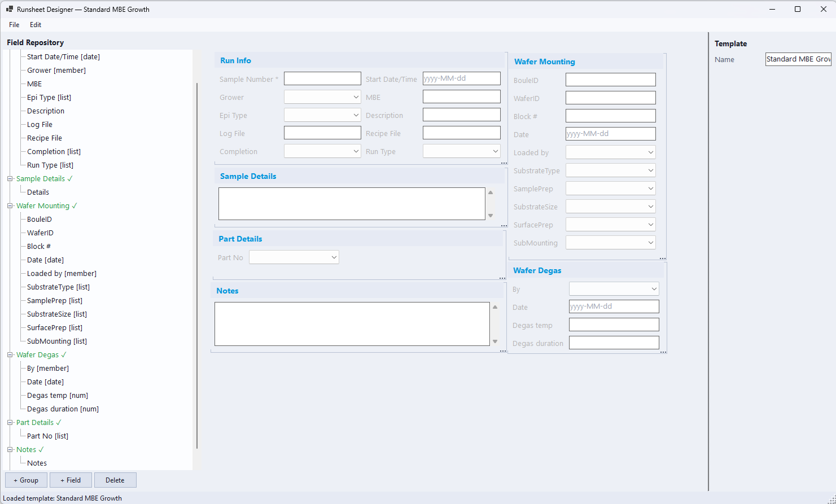Click the resize grip on the Notes panel
The width and height of the screenshot is (836, 504).
coord(502,351)
